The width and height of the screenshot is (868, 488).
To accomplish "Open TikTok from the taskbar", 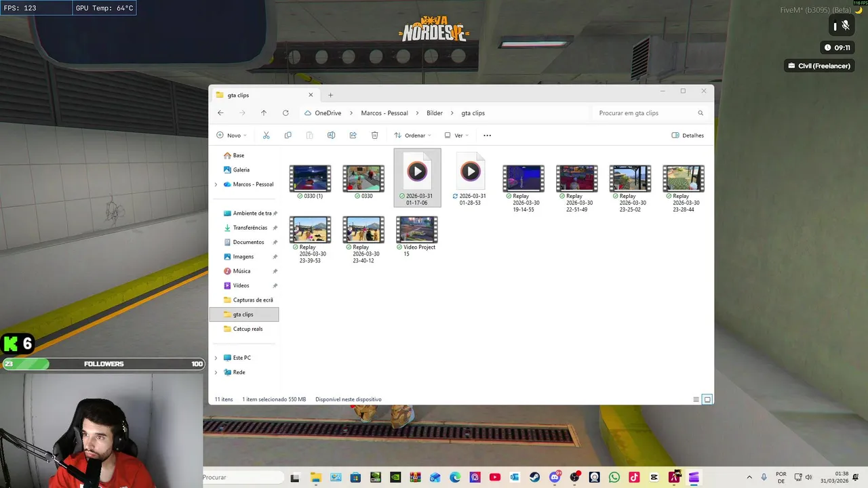I will (x=634, y=477).
